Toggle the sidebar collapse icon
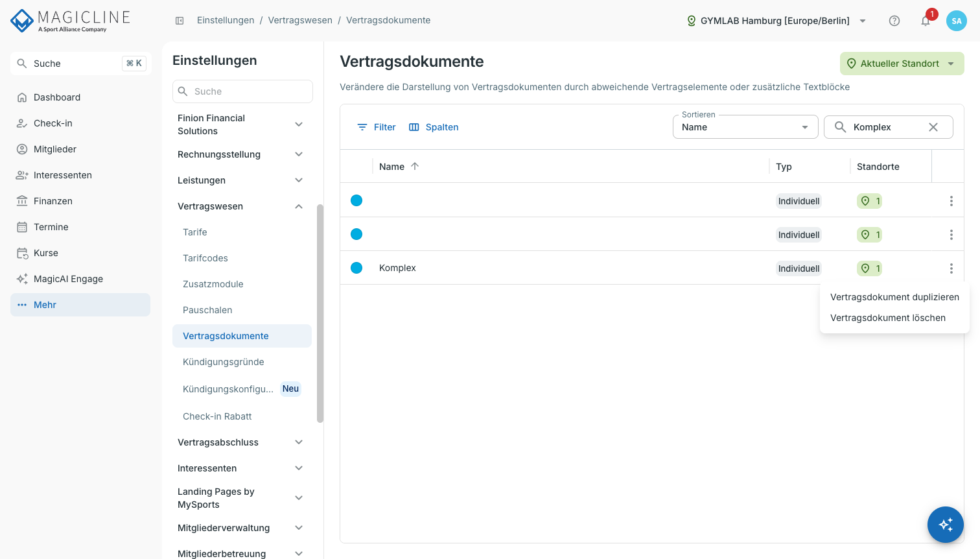 [x=180, y=21]
